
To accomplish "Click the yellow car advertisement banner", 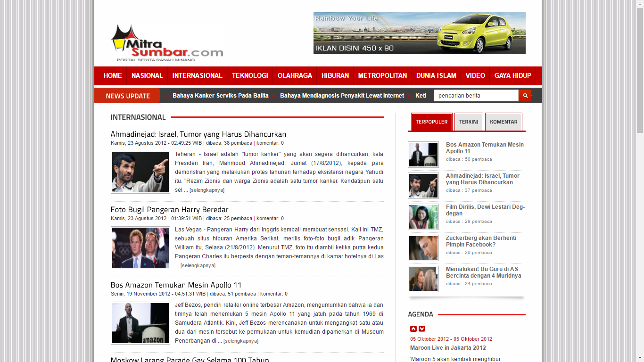I will 419,33.
